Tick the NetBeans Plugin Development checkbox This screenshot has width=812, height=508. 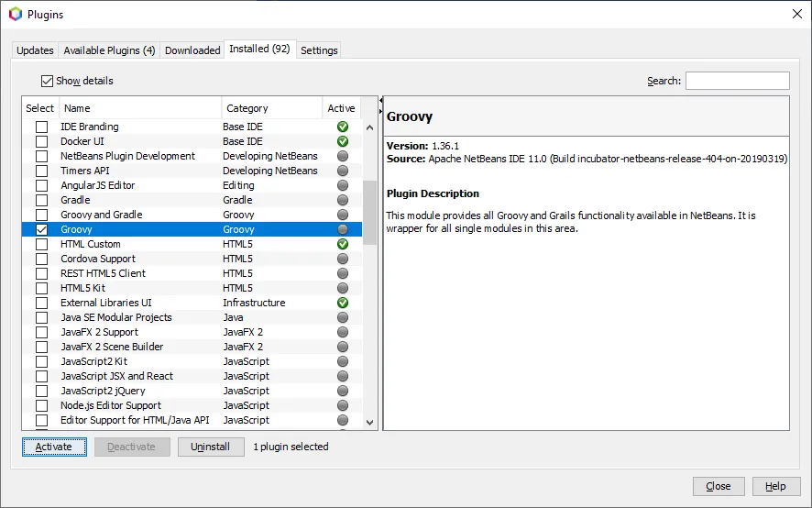pyautogui.click(x=41, y=156)
